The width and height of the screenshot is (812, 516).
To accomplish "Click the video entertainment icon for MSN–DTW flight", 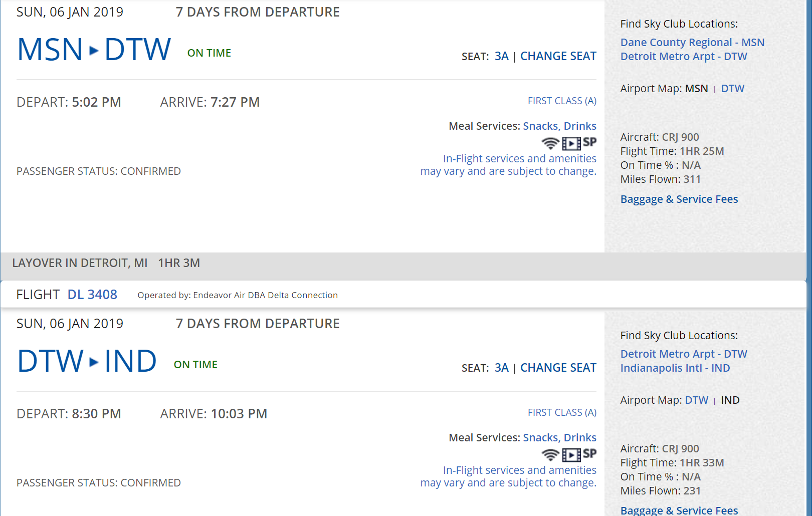I will click(x=571, y=144).
